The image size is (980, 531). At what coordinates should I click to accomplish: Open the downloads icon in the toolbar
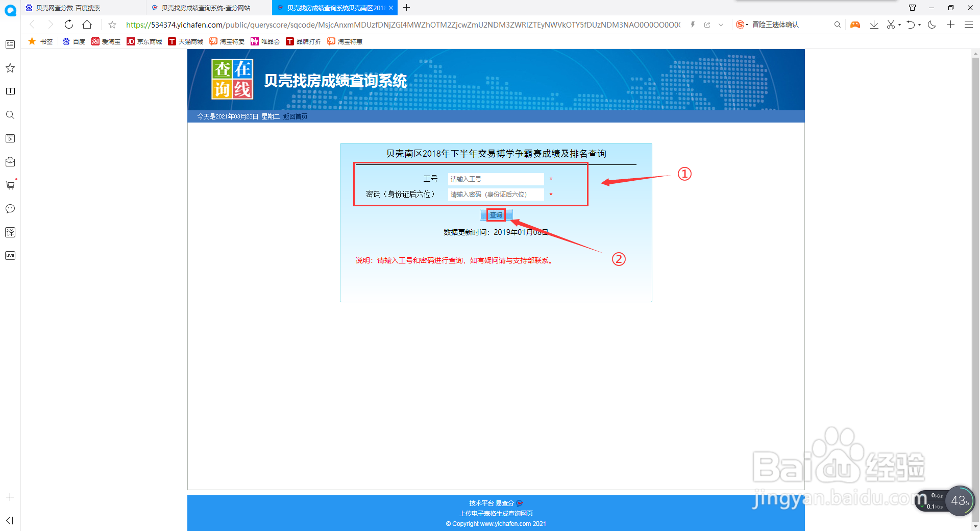874,25
